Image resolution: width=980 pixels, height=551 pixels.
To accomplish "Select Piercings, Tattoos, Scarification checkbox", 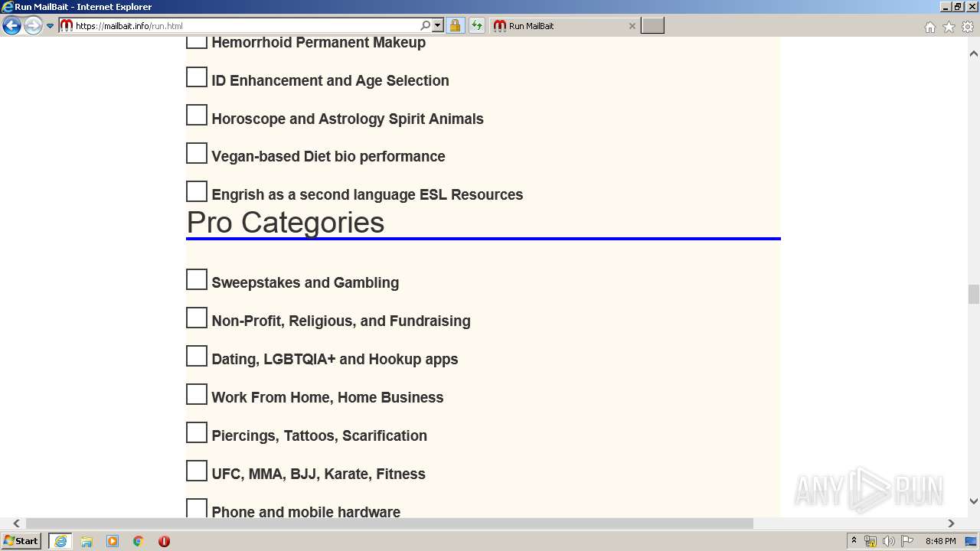I will [197, 432].
